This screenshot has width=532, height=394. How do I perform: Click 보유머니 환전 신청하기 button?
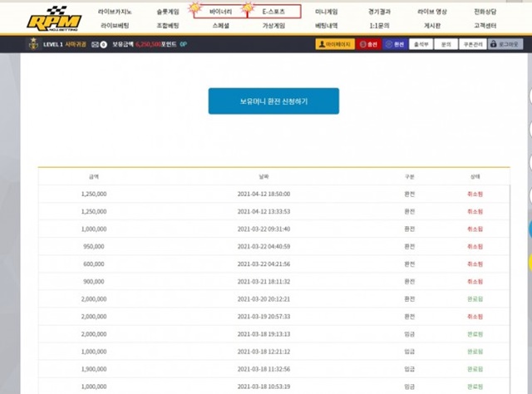click(x=273, y=101)
